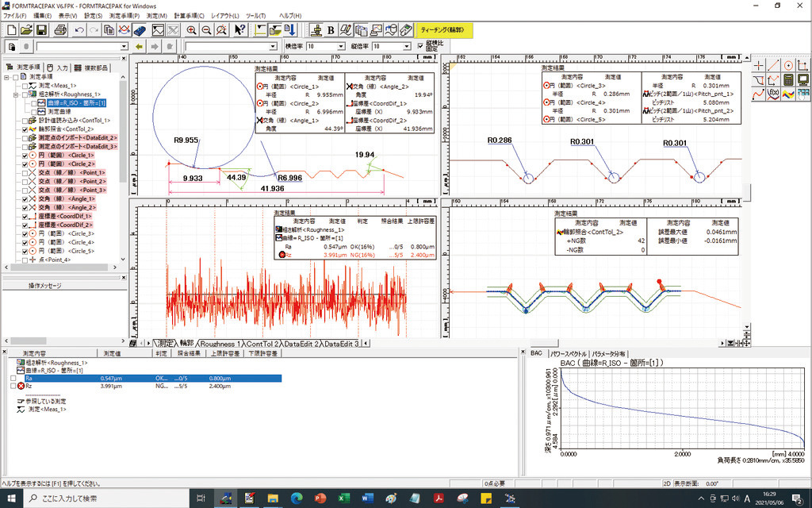Open the 縦倍率 magnification dropdown
This screenshot has width=812, height=508.
point(407,47)
